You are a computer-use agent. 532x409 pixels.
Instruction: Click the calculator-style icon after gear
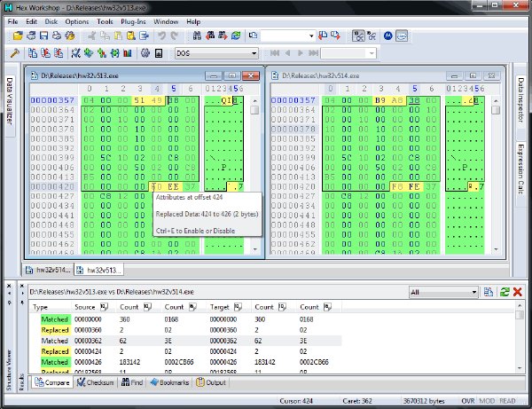[159, 53]
